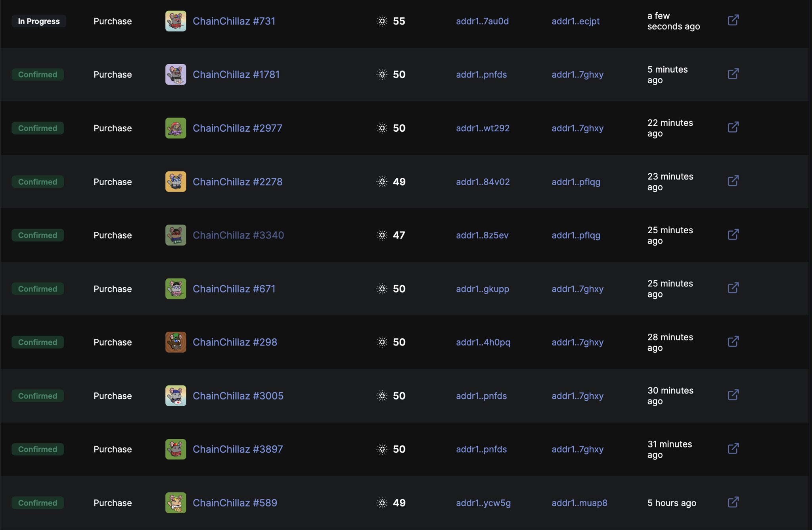Open the ChainChillaz #3340 NFT link

point(238,235)
